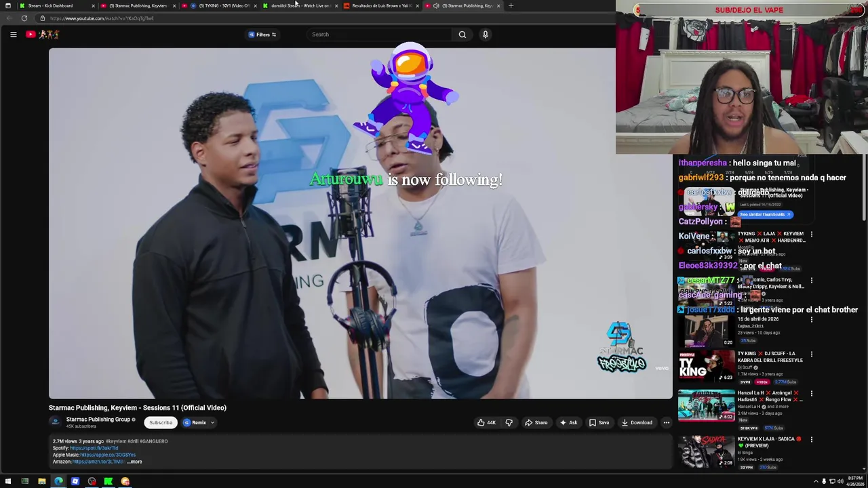Share the Sessions 11 video

[x=536, y=423]
